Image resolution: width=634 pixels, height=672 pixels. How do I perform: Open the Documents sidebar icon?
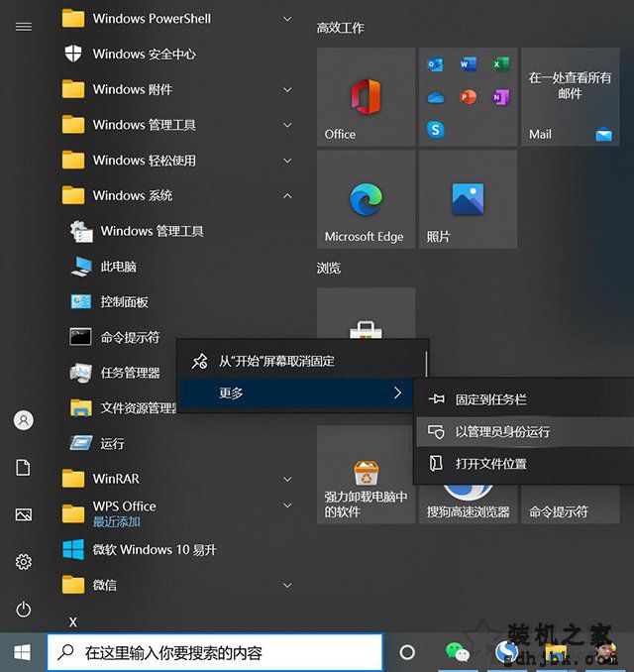click(23, 467)
